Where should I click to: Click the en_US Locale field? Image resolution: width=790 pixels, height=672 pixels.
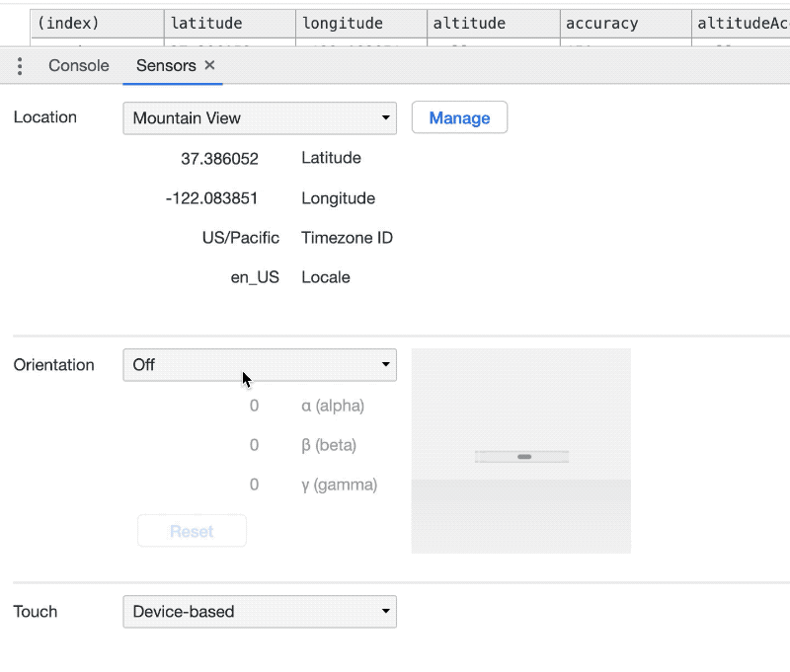tap(254, 277)
